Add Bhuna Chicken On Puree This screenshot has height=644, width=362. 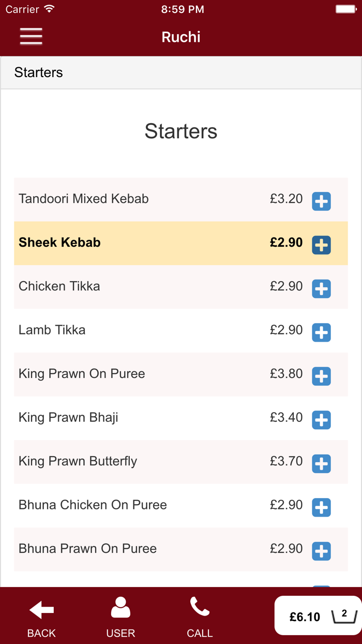click(x=321, y=507)
